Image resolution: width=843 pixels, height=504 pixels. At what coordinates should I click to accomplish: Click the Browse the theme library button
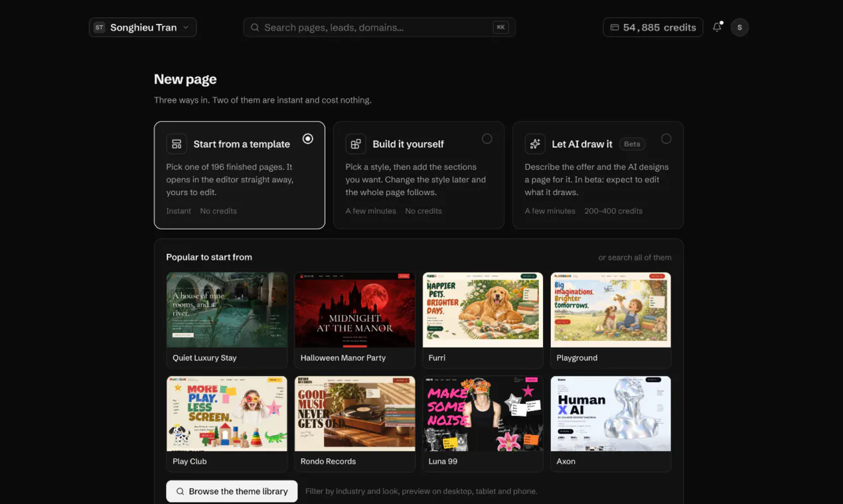(232, 491)
